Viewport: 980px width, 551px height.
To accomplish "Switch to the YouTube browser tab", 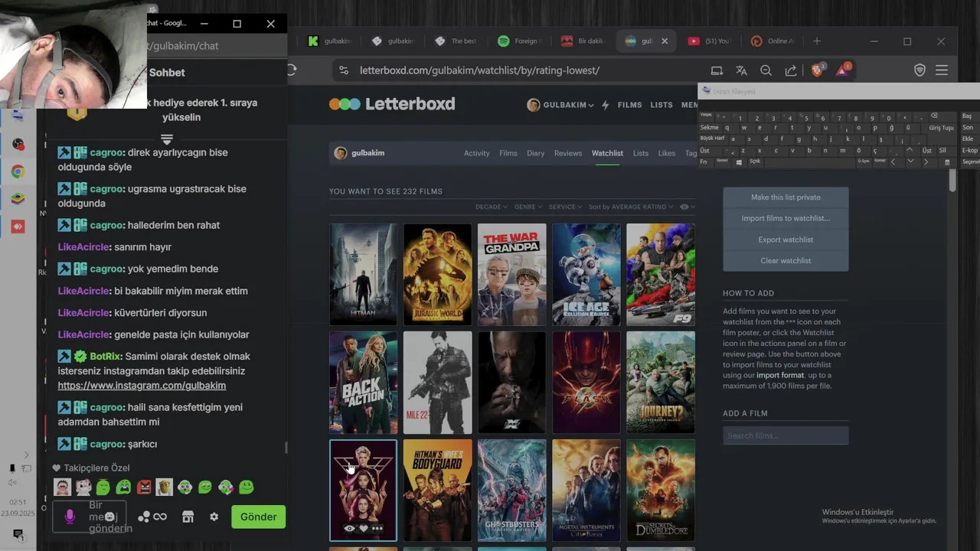I will tap(710, 41).
